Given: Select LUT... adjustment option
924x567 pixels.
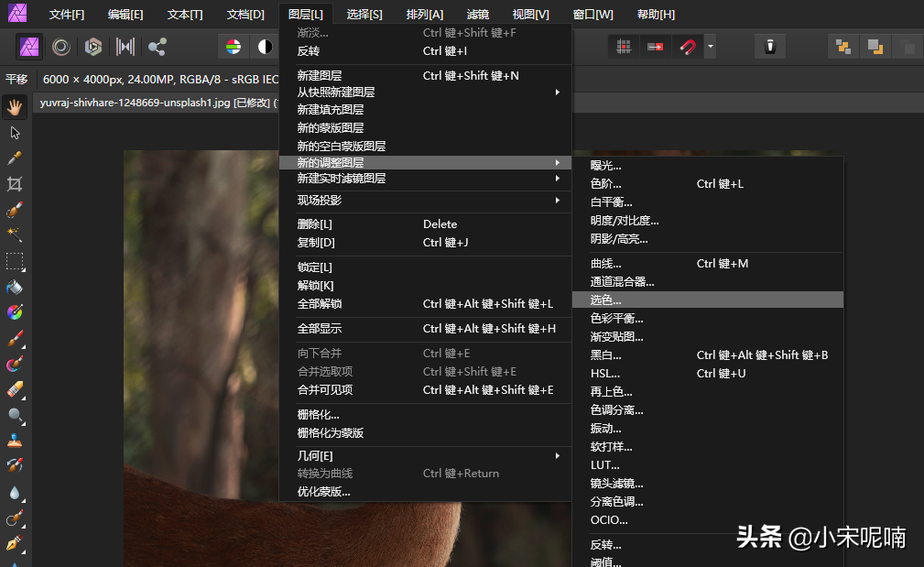Looking at the screenshot, I should point(708,465).
